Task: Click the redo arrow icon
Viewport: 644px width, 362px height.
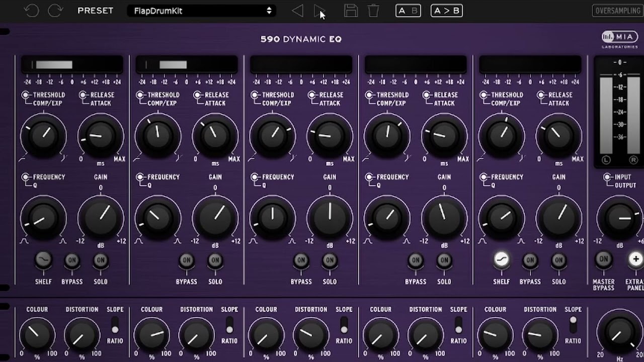Action: click(x=55, y=11)
